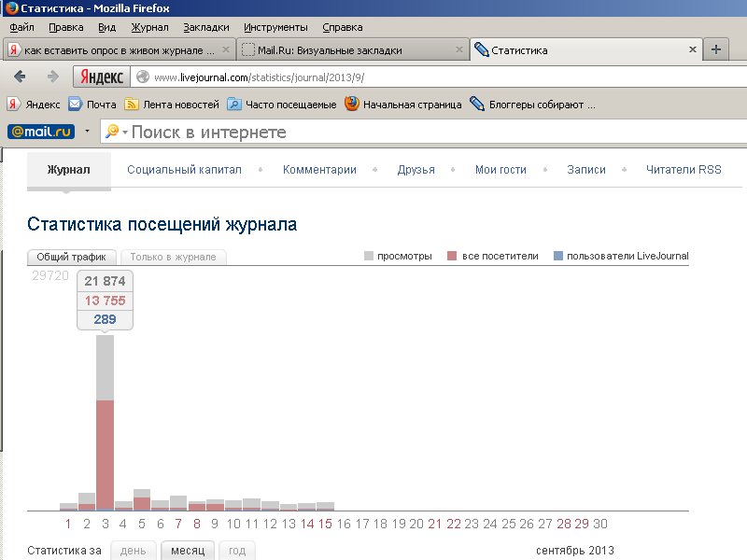The width and height of the screenshot is (747, 560).
Task: Click the Яндекс logo button in address bar
Action: pos(101,77)
